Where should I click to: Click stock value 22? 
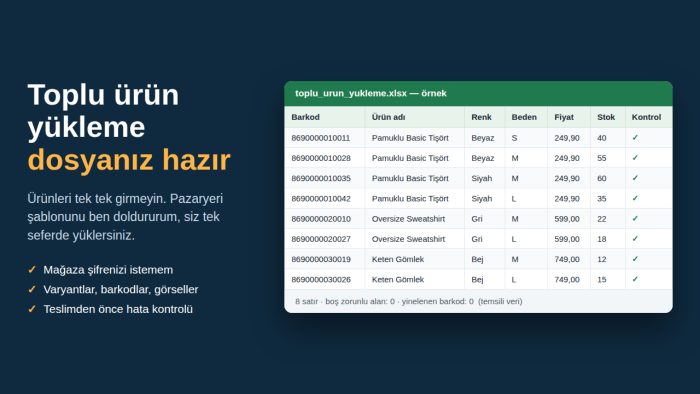[x=602, y=219]
